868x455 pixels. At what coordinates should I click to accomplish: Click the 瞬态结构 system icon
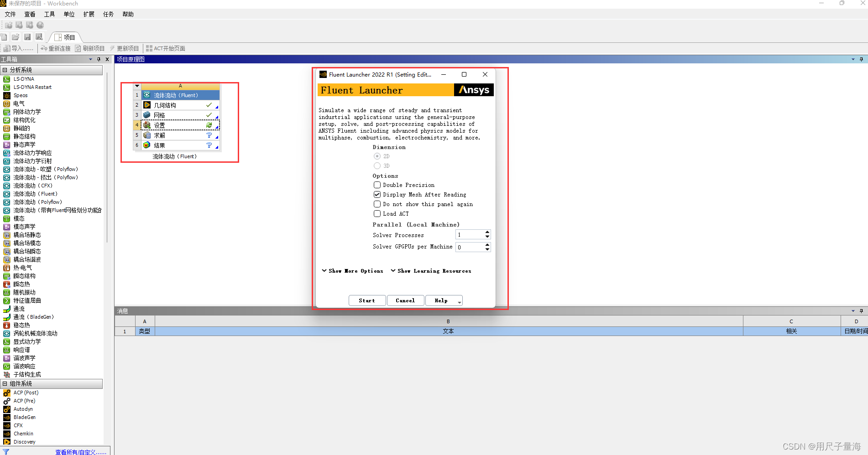point(6,276)
